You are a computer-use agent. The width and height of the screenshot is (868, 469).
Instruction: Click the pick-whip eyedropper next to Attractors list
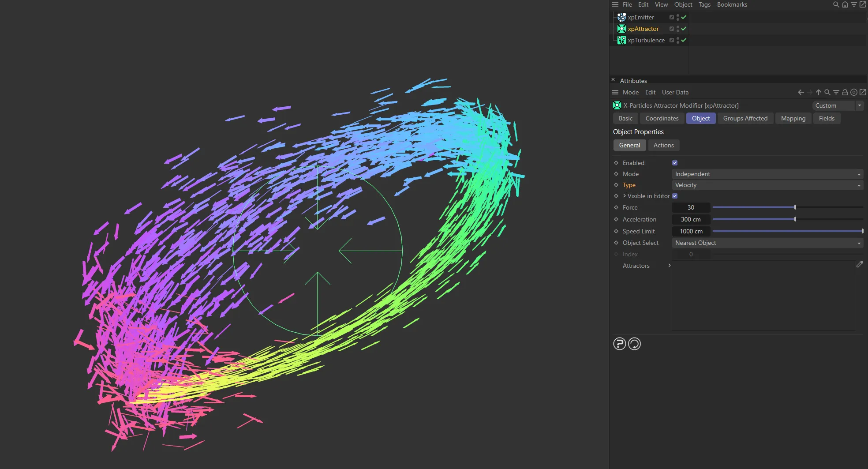[860, 264]
